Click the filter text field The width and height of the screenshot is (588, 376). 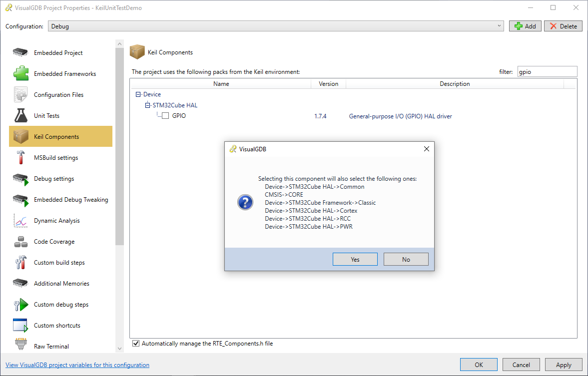point(547,71)
